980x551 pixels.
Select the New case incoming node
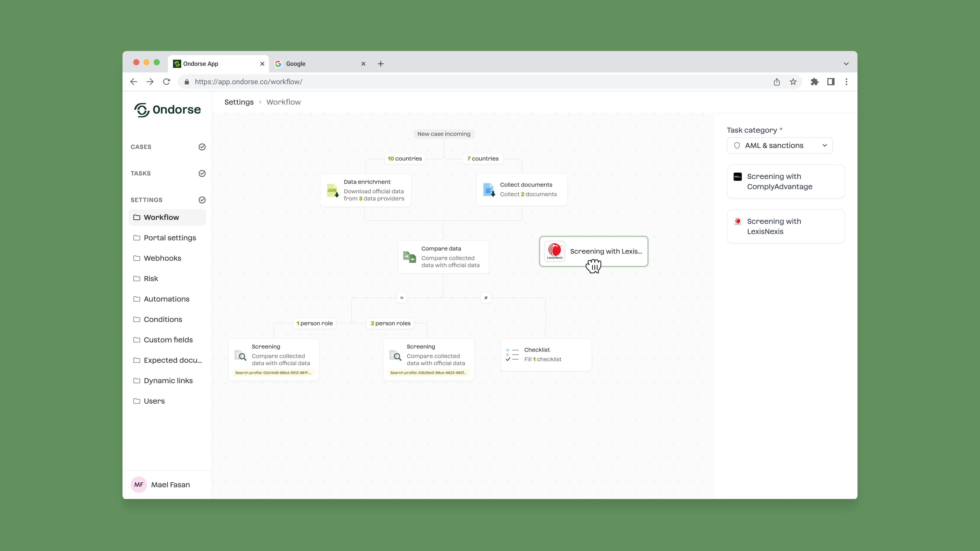tap(444, 134)
